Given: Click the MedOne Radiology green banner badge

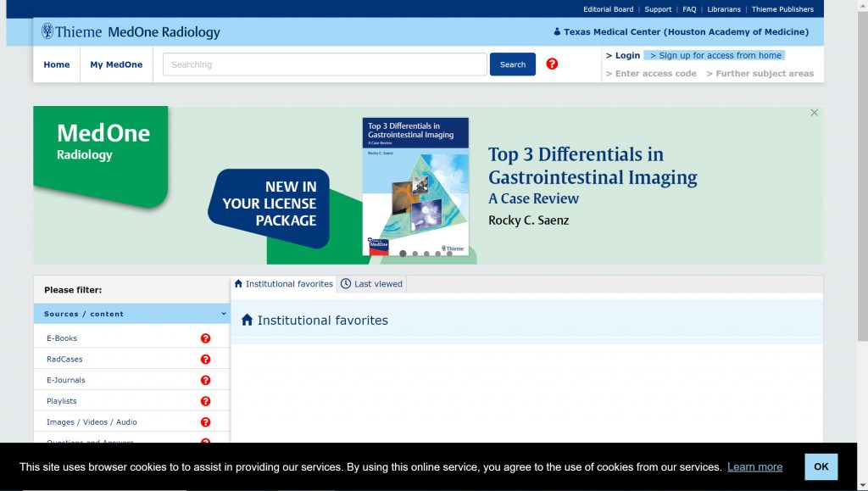Looking at the screenshot, I should pyautogui.click(x=101, y=156).
